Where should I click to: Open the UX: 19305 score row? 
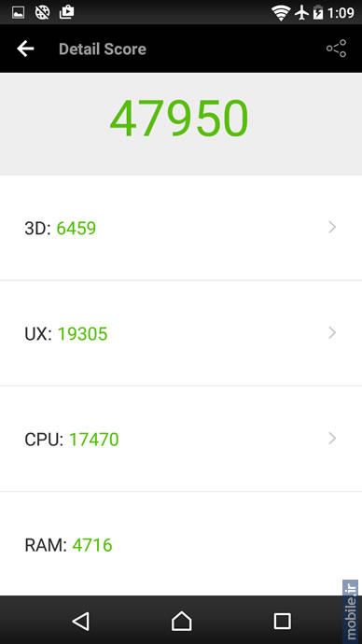pyautogui.click(x=181, y=333)
